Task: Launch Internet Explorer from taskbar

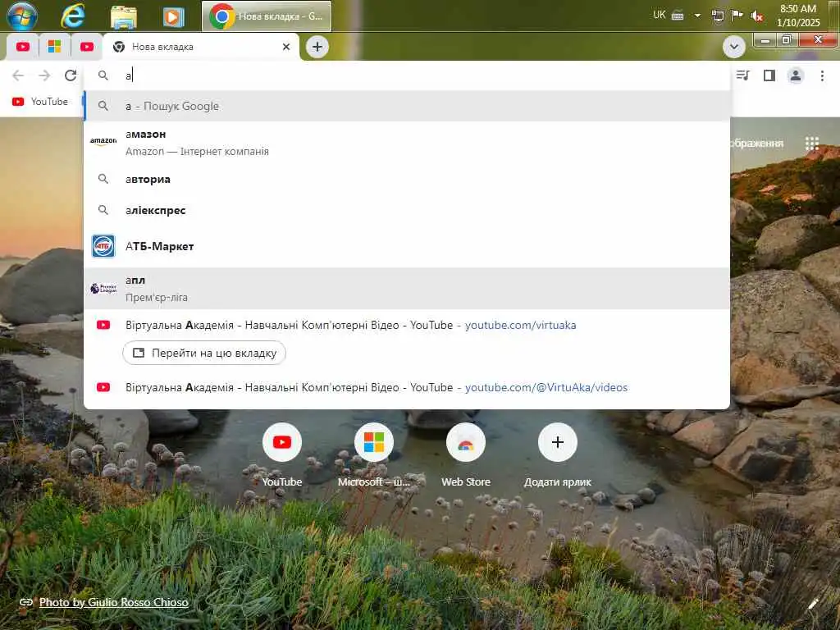Action: [72, 16]
